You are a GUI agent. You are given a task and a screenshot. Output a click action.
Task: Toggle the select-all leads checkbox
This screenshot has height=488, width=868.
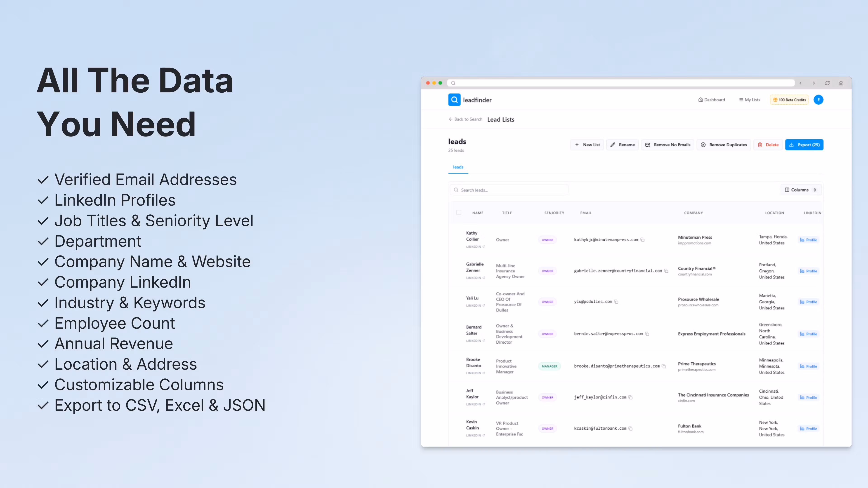459,213
